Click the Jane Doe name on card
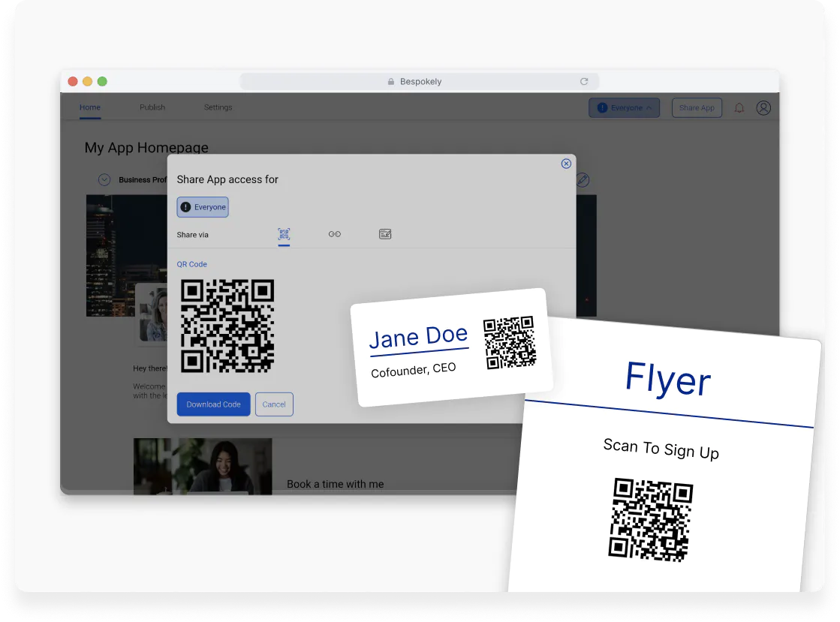The image size is (840, 622). (x=418, y=337)
